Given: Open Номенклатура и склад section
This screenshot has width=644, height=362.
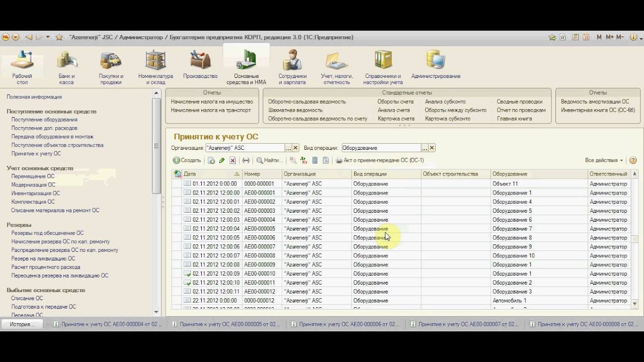Looking at the screenshot, I should 155,67.
